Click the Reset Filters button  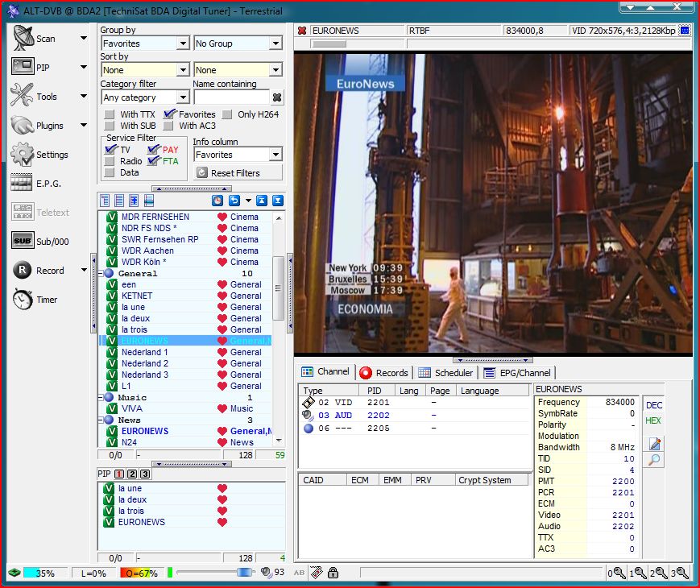click(238, 173)
